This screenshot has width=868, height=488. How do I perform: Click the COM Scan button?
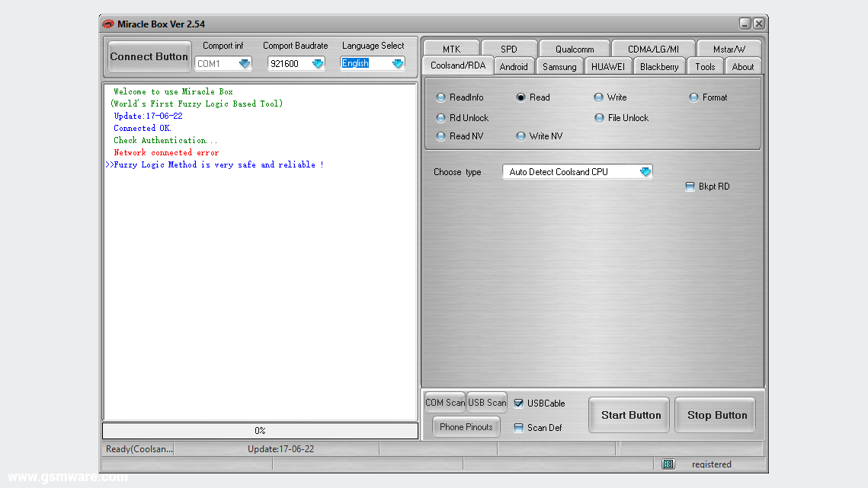click(x=445, y=403)
